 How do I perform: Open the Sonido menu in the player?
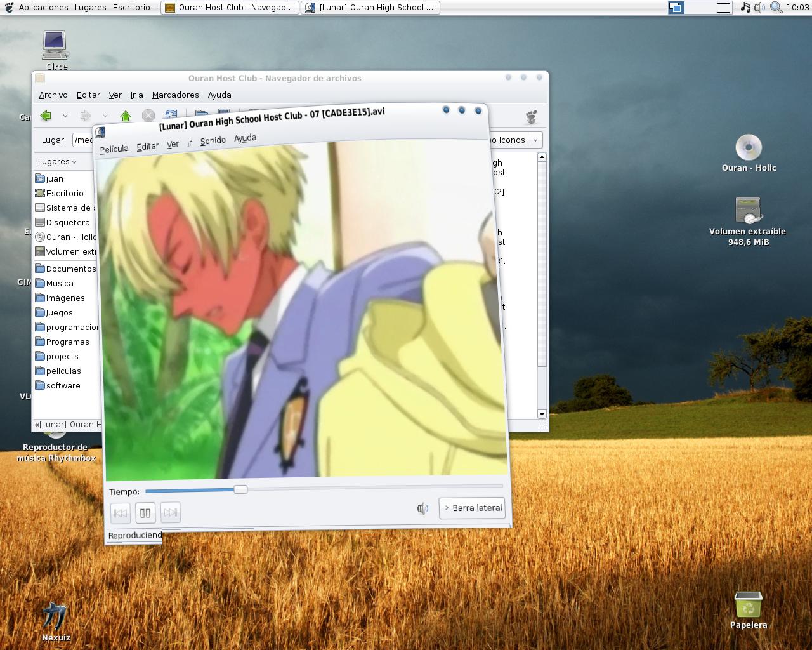pos(213,140)
